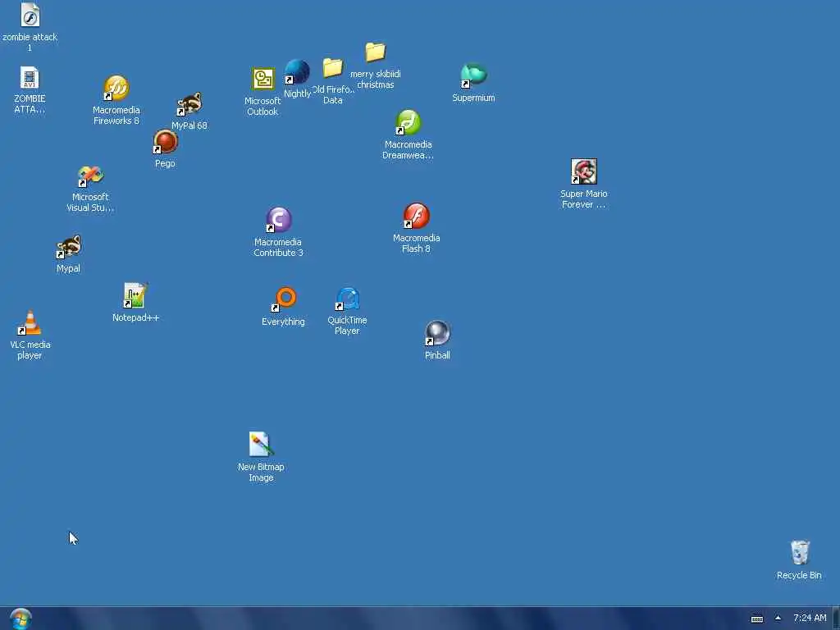Select the New Bitmap Image file

(261, 444)
